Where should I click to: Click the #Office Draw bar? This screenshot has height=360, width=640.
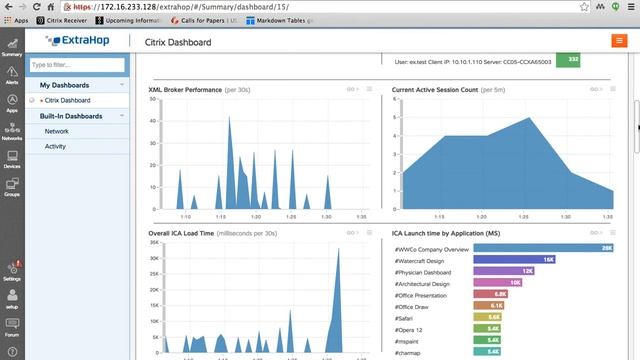pos(489,305)
